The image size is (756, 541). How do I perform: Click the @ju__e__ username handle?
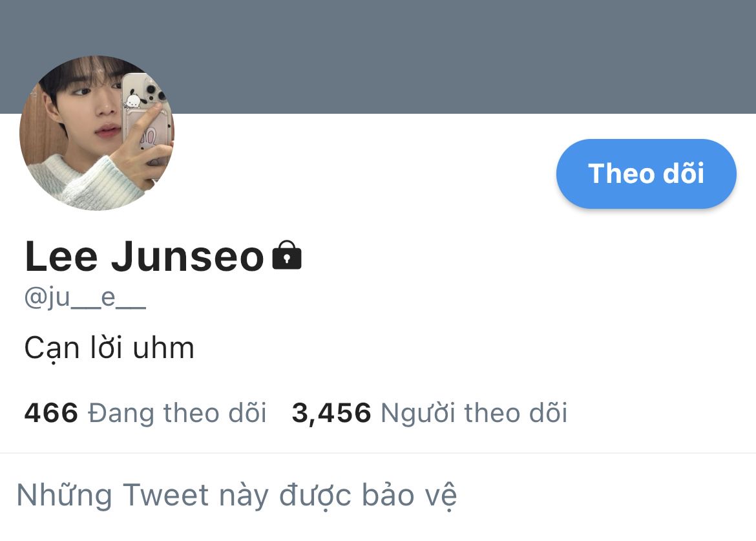click(85, 297)
